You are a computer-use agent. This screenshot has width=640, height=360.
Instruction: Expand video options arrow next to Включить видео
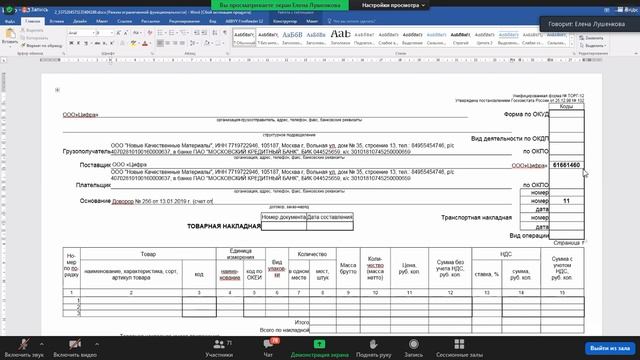point(97,344)
